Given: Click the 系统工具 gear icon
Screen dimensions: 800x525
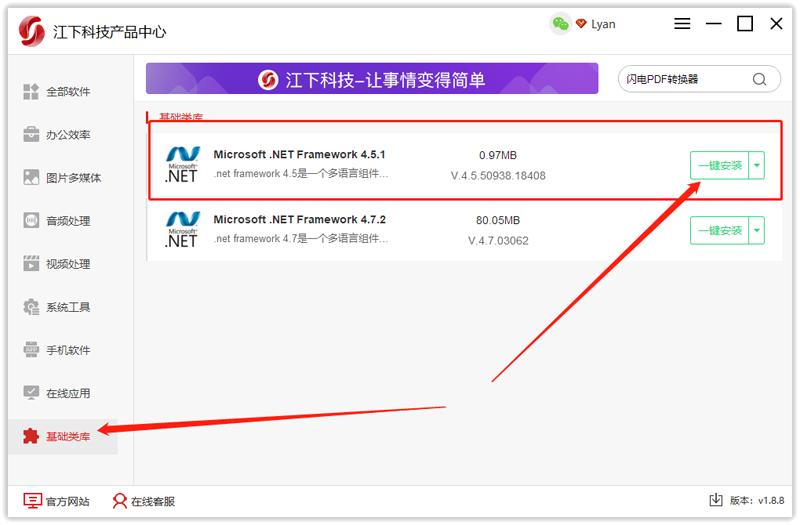Looking at the screenshot, I should click(31, 307).
